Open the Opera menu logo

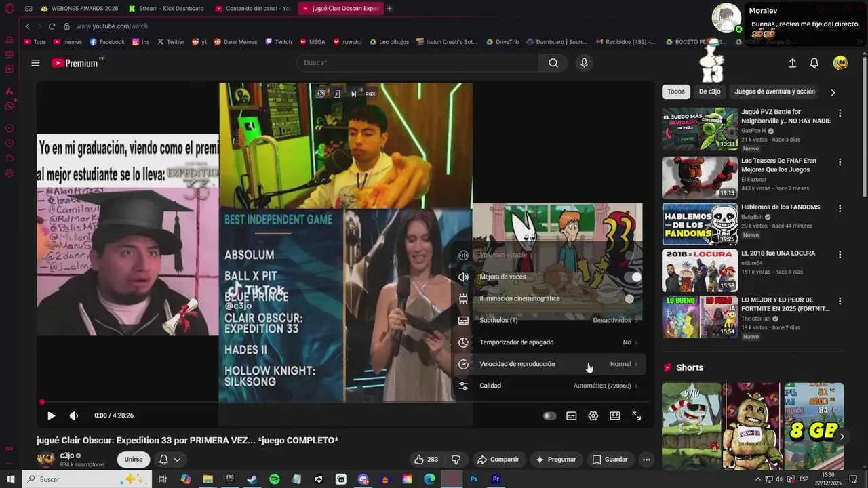pyautogui.click(x=9, y=9)
